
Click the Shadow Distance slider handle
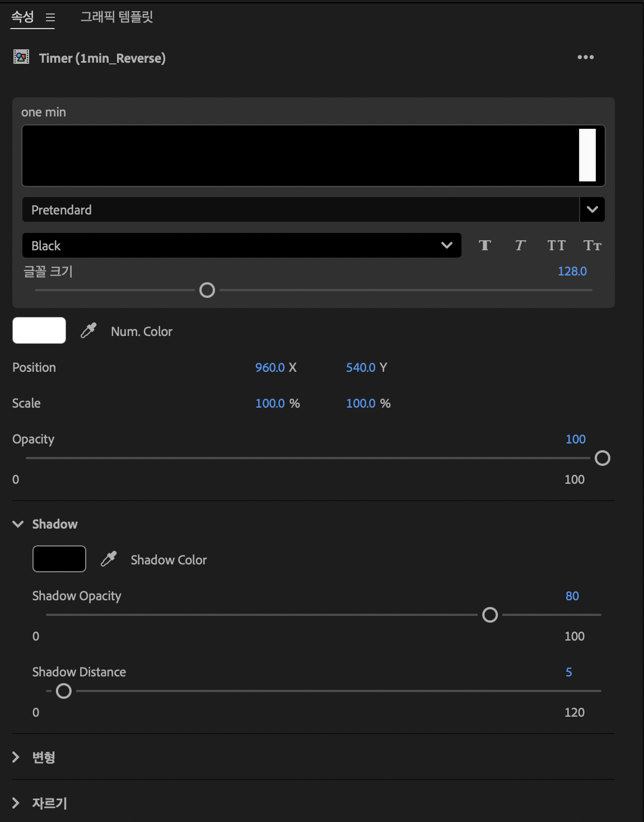(x=64, y=691)
